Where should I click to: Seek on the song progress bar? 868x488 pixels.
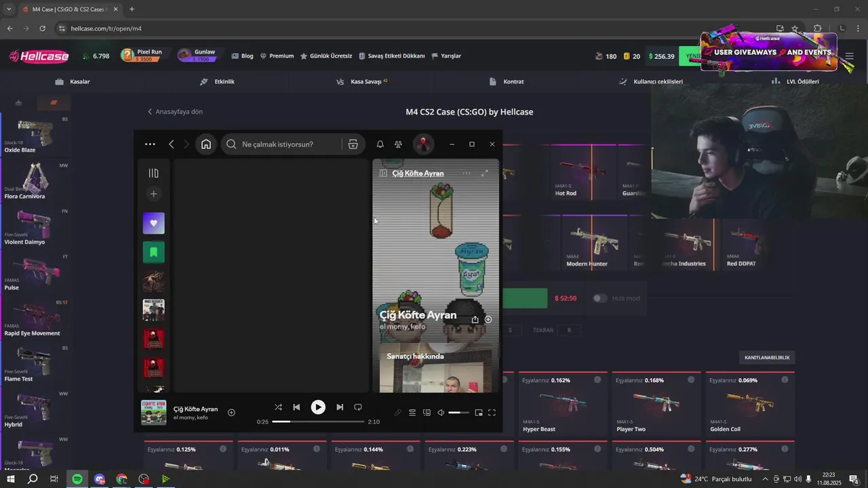pos(318,422)
